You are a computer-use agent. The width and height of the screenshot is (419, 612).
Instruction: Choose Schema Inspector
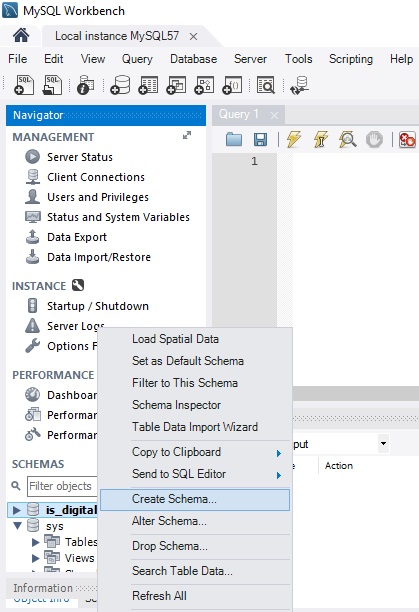click(x=195, y=405)
